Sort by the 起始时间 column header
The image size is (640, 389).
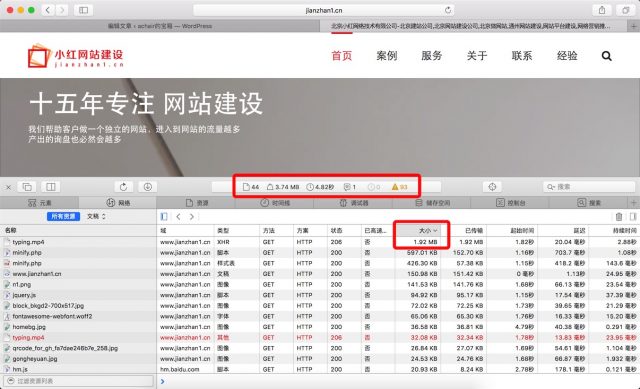pyautogui.click(x=511, y=231)
